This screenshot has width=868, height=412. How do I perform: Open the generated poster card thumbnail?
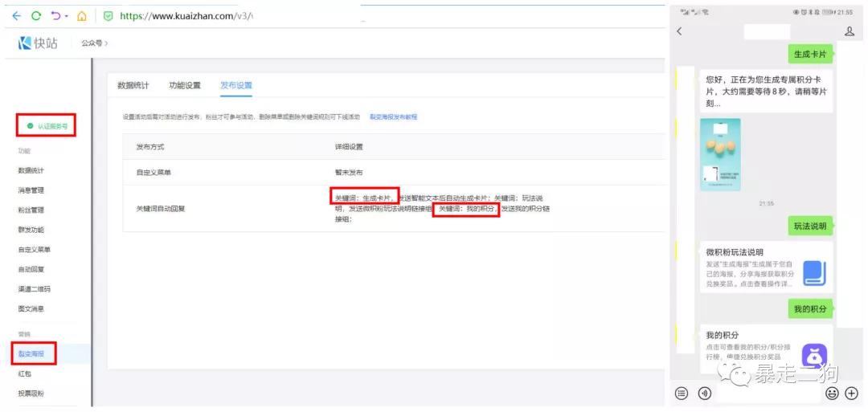click(x=720, y=154)
